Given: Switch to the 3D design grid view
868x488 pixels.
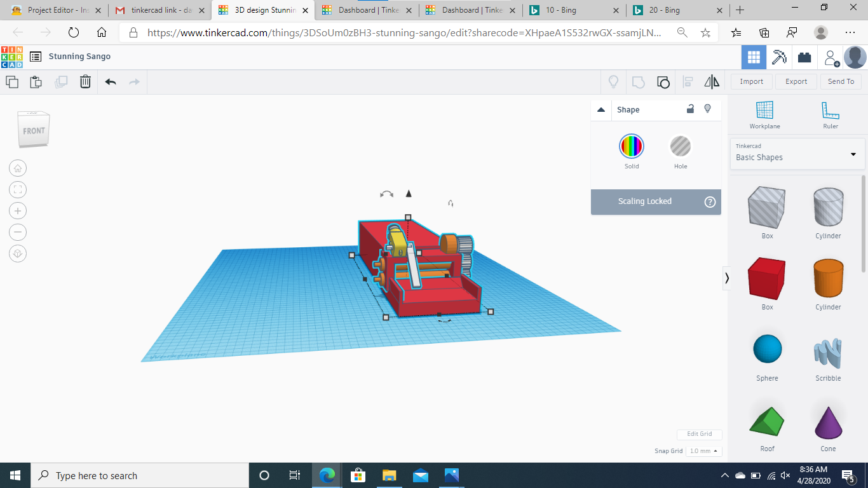Looking at the screenshot, I should pos(754,57).
